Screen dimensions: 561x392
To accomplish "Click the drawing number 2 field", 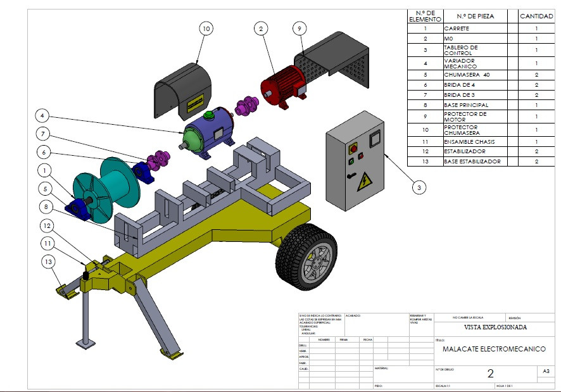I will [x=489, y=374].
